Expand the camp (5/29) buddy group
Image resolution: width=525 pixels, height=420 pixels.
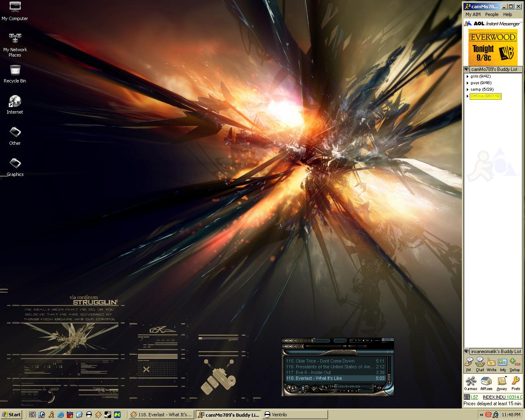coord(468,89)
